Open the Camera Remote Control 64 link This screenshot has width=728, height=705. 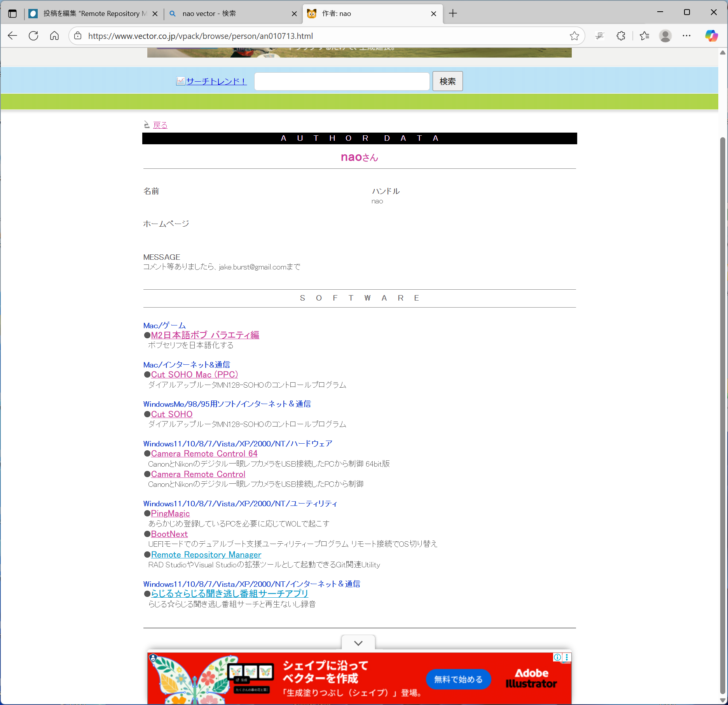[204, 453]
